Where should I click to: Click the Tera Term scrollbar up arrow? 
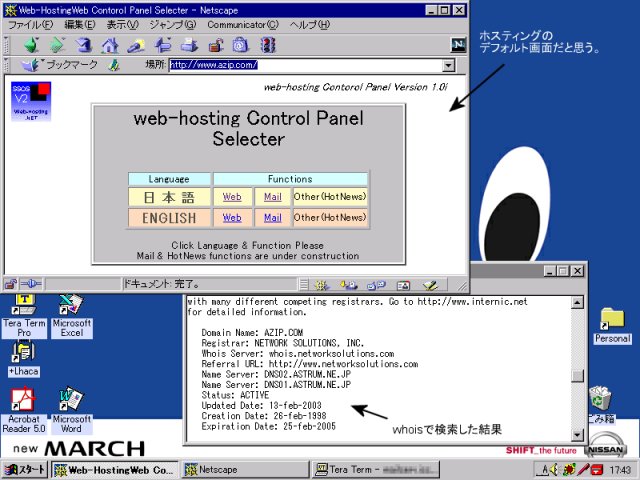(577, 302)
